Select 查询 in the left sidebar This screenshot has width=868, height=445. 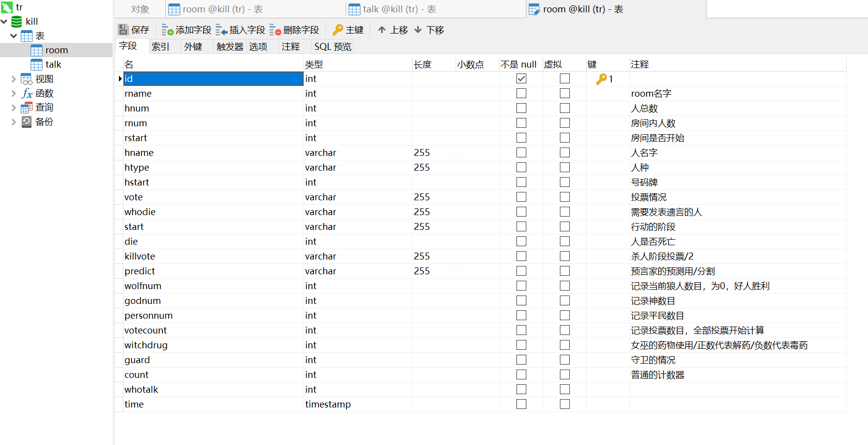click(x=44, y=107)
